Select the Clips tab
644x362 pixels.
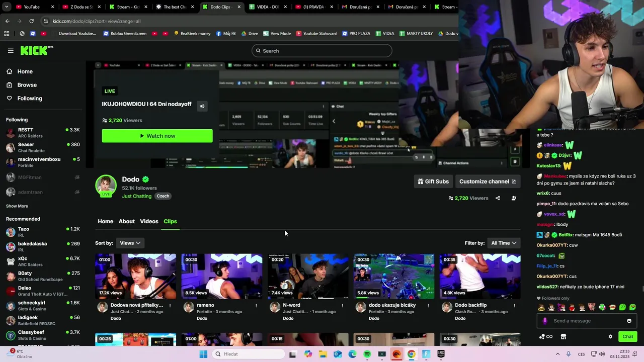[170, 221]
